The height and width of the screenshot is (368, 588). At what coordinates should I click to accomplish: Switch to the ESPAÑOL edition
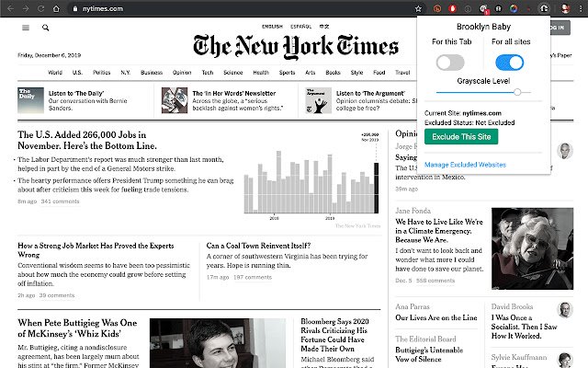(x=300, y=27)
